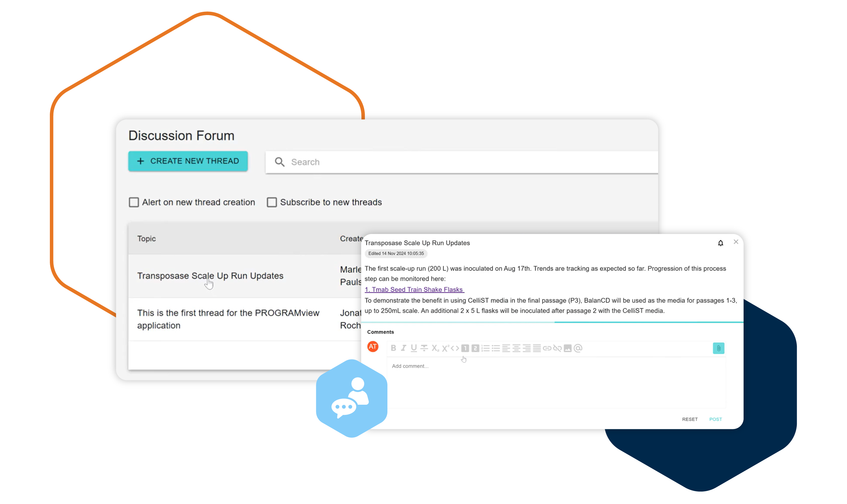
Task: Click the POST button
Action: [x=715, y=419]
